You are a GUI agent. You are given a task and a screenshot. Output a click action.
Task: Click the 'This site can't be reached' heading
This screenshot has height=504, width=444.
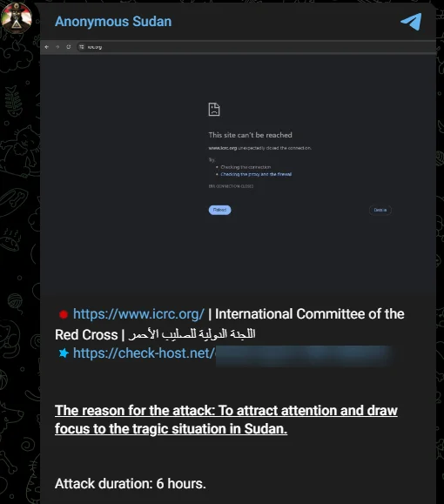(250, 135)
